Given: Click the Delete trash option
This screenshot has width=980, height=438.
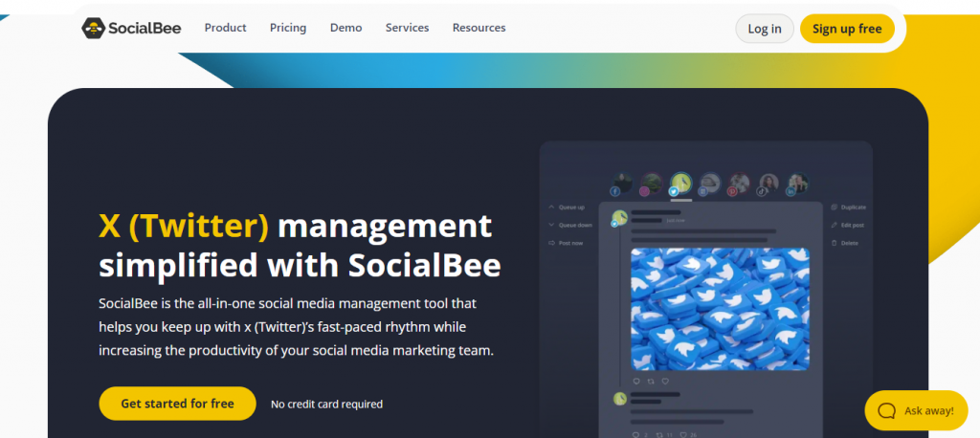Looking at the screenshot, I should coord(844,243).
